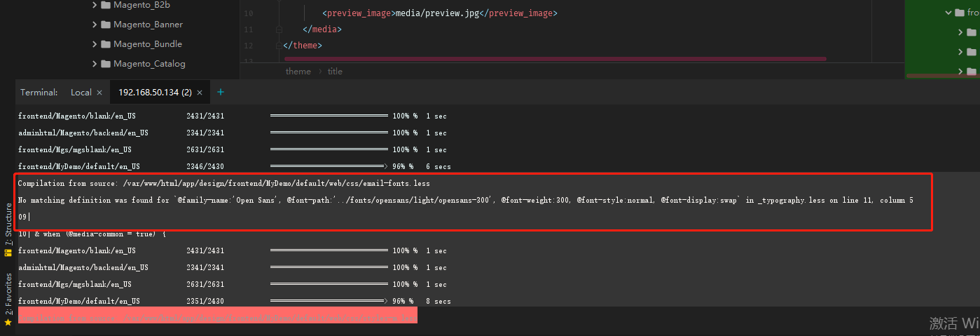The width and height of the screenshot is (980, 336).
Task: Click the Magento_Banner folder icon
Action: tap(106, 25)
